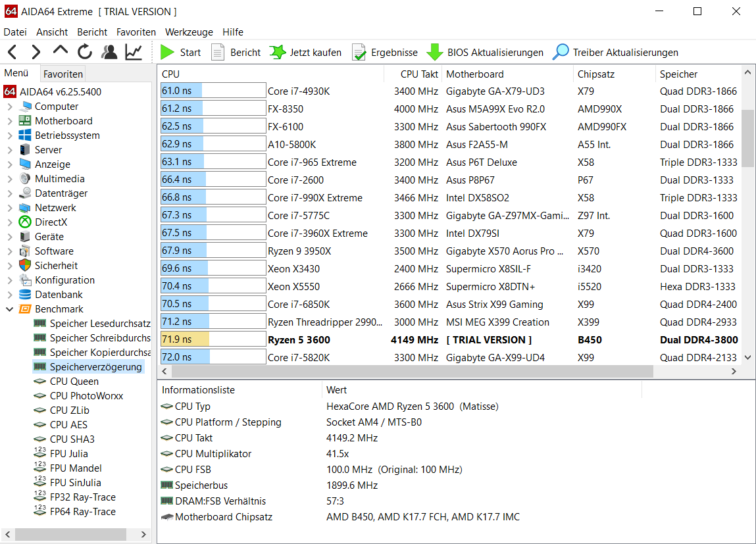This screenshot has height=544, width=756.
Task: Select the DirectX Xbox icon
Action: coord(25,222)
